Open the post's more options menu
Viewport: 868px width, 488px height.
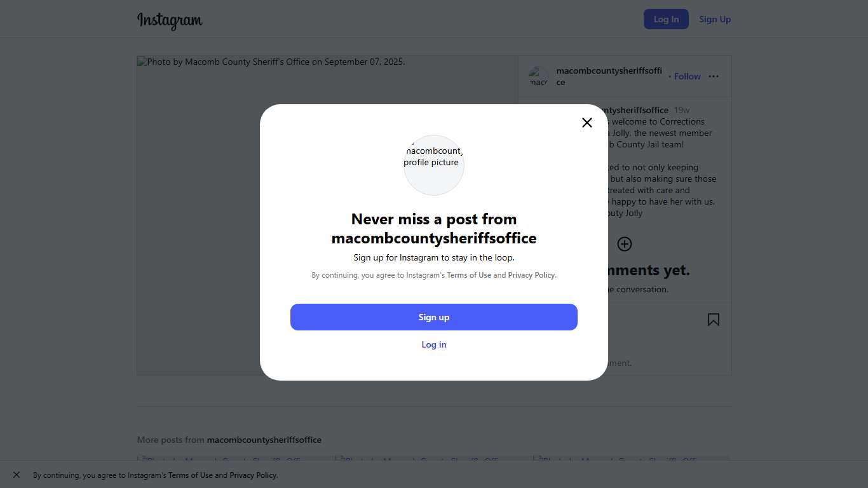click(x=714, y=76)
